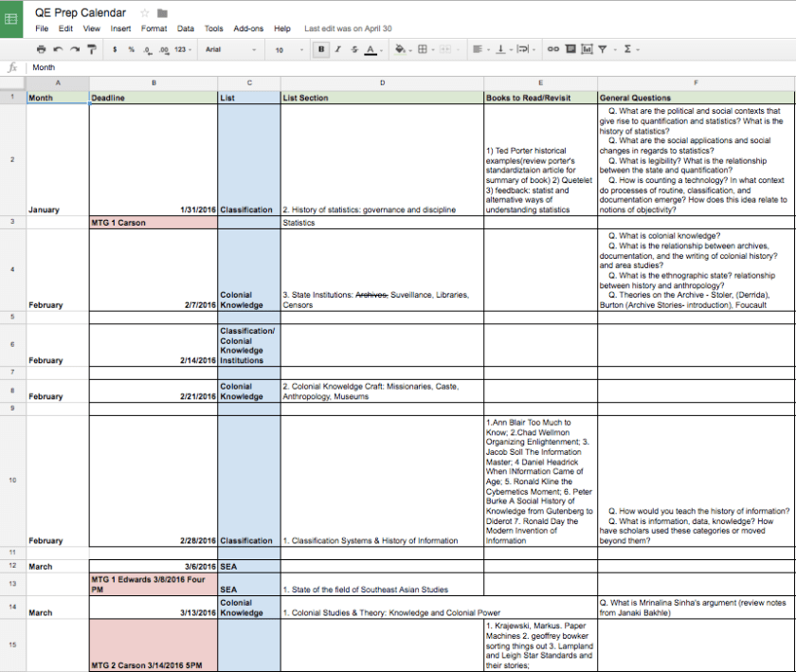Toggle italic formatting button
This screenshot has height=672, width=796.
point(337,48)
